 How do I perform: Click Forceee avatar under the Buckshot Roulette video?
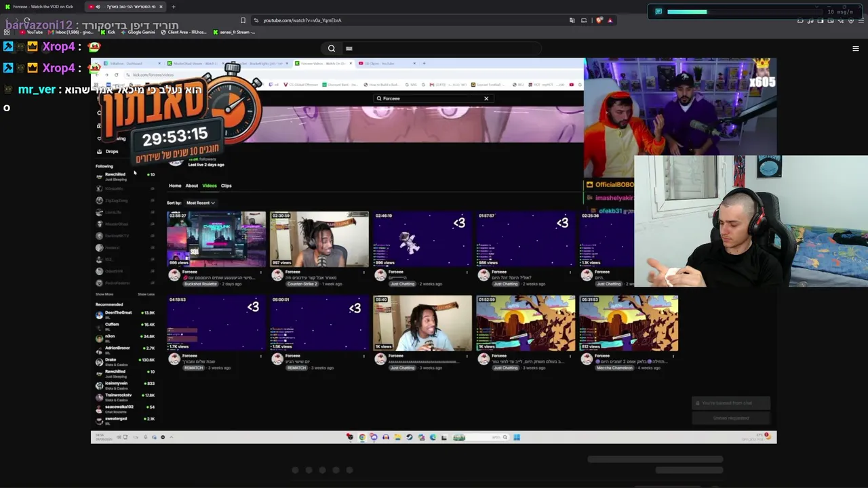coord(174,275)
